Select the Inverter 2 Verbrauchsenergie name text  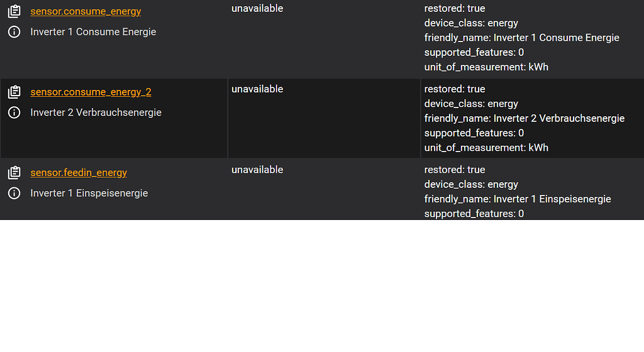tap(96, 113)
